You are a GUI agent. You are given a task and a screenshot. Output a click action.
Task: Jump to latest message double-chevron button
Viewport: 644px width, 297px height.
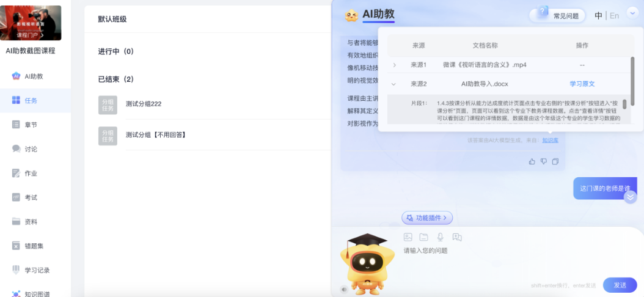click(630, 197)
